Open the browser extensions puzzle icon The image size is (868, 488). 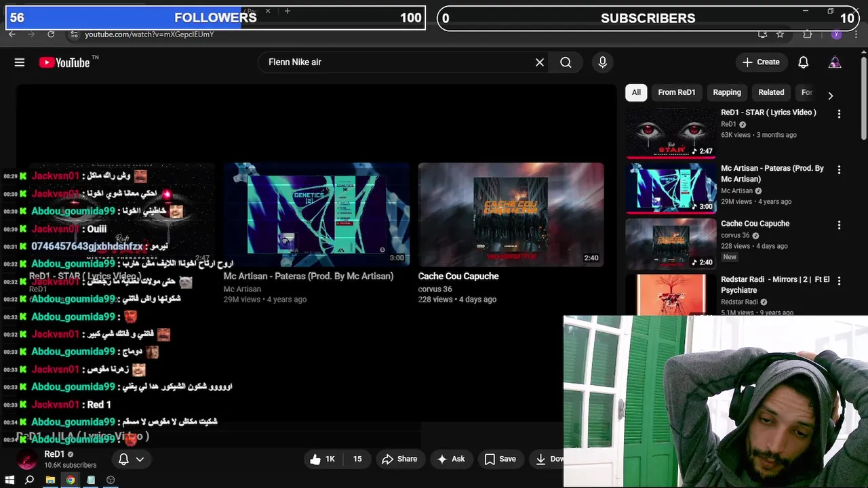coord(807,34)
